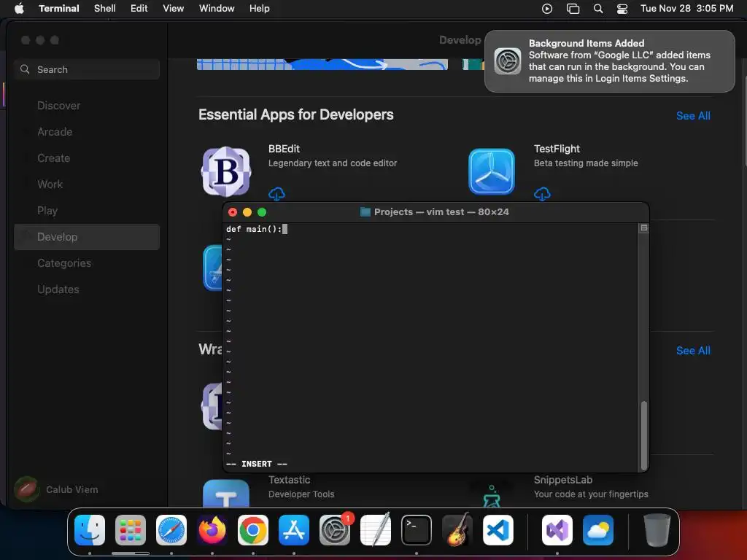747x560 pixels.
Task: Click the Now Playing menu bar icon
Action: [547, 9]
